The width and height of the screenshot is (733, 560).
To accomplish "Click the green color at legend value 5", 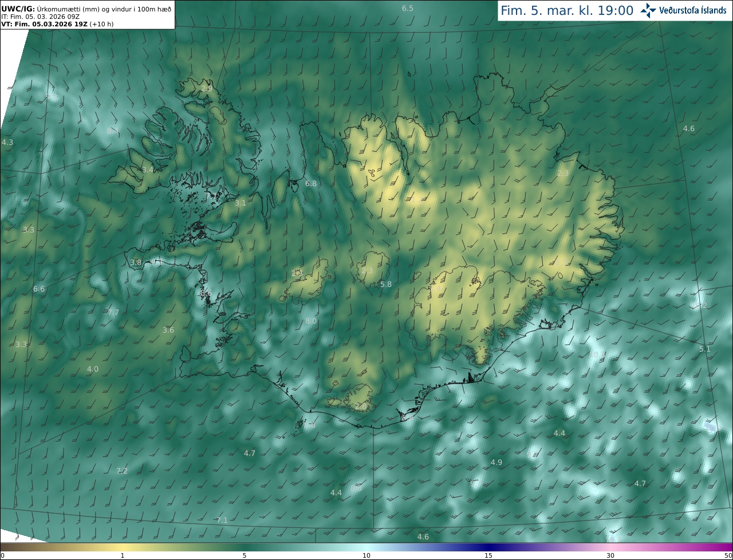I will [245, 547].
